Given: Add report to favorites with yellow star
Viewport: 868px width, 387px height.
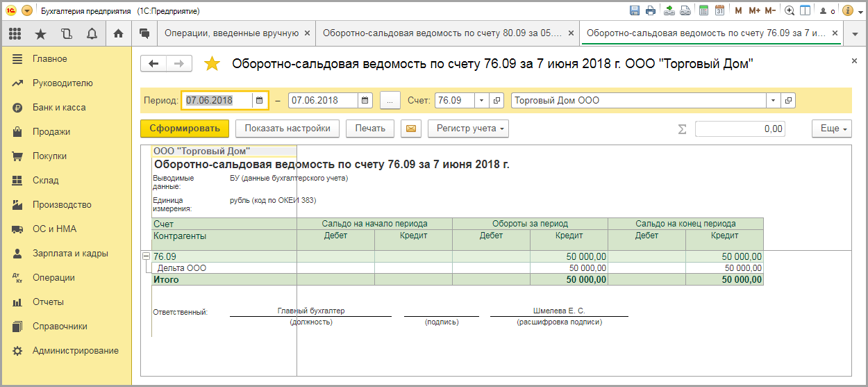Looking at the screenshot, I should [x=212, y=64].
